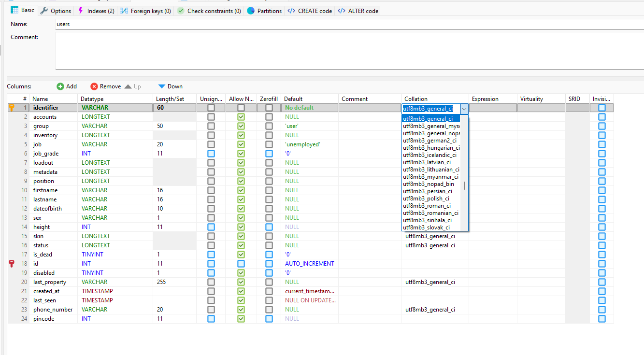This screenshot has width=644, height=355.
Task: Select utf8mb3_polish_ci from collation list
Action: coord(427,199)
